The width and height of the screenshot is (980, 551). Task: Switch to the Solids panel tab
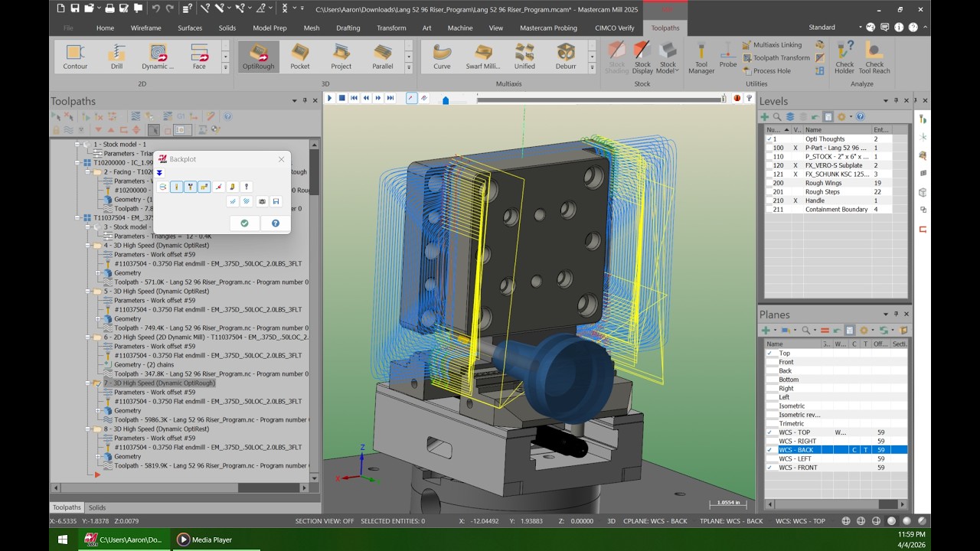click(97, 507)
